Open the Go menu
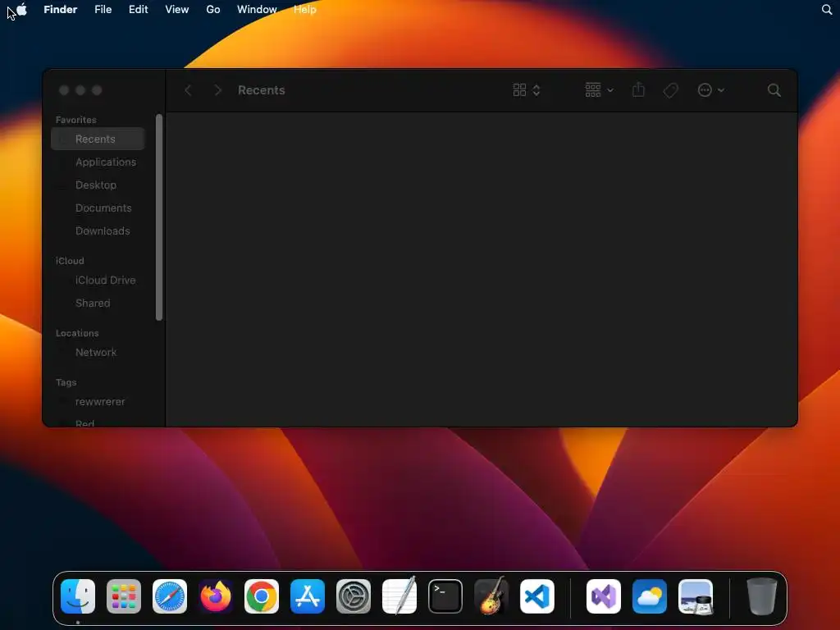The height and width of the screenshot is (630, 840). [x=213, y=9]
